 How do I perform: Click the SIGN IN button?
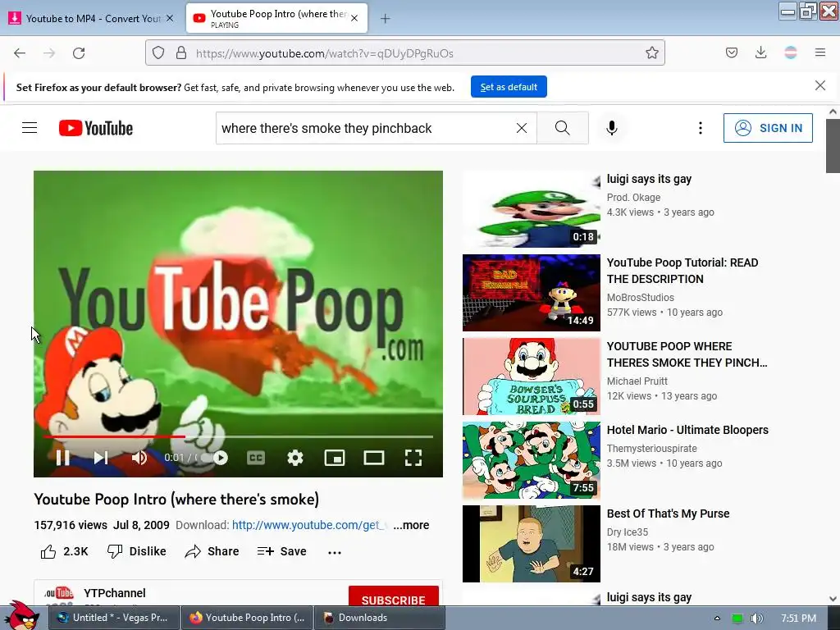click(x=768, y=128)
